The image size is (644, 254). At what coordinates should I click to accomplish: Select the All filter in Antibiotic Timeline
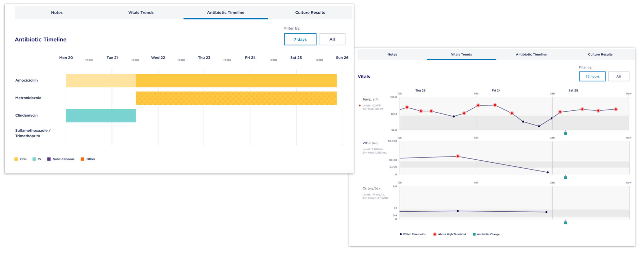[x=332, y=40]
